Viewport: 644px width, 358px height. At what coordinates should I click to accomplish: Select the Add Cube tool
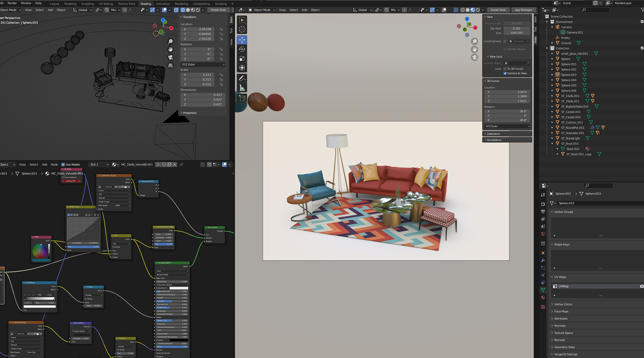coord(242,98)
